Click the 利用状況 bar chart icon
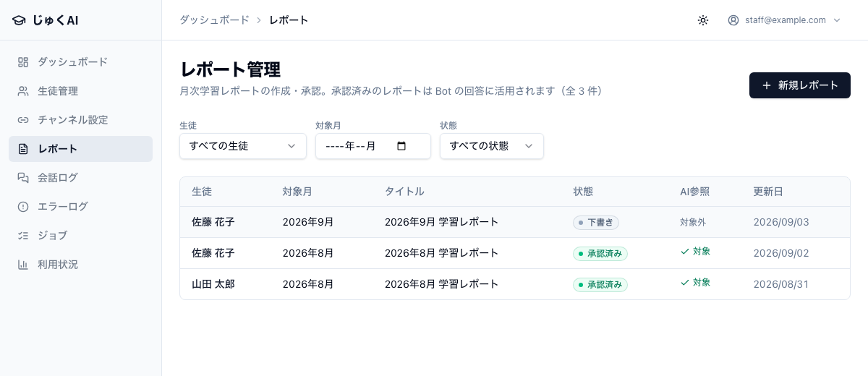868x376 pixels. (x=23, y=265)
